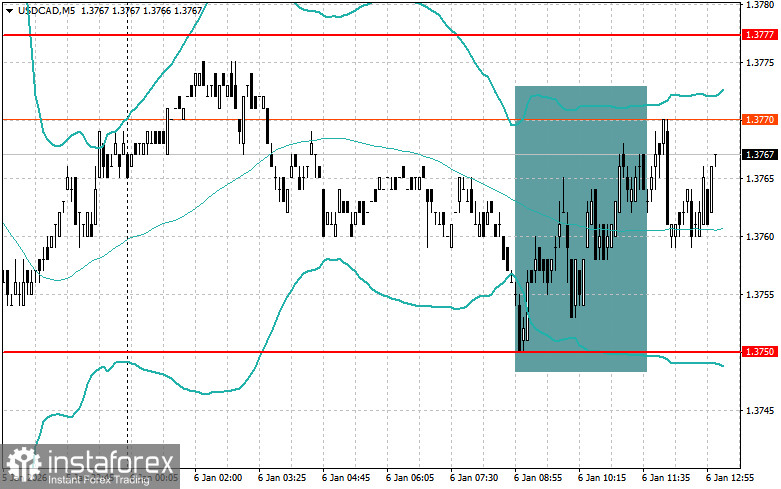Click the 6 Jan 08:55 time label
781x489 pixels.
pos(538,478)
